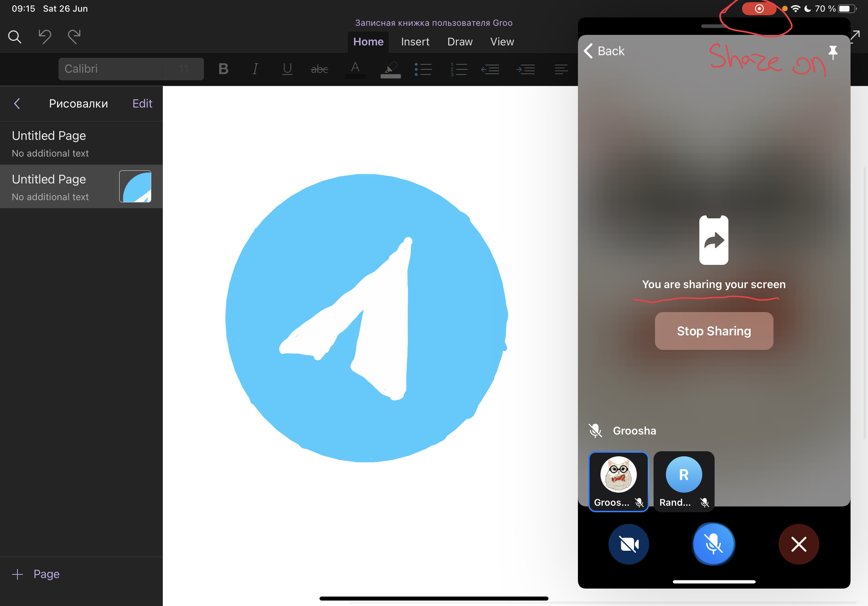Viewport: 868px width, 606px height.
Task: Apply strikethrough formatting
Action: (319, 69)
